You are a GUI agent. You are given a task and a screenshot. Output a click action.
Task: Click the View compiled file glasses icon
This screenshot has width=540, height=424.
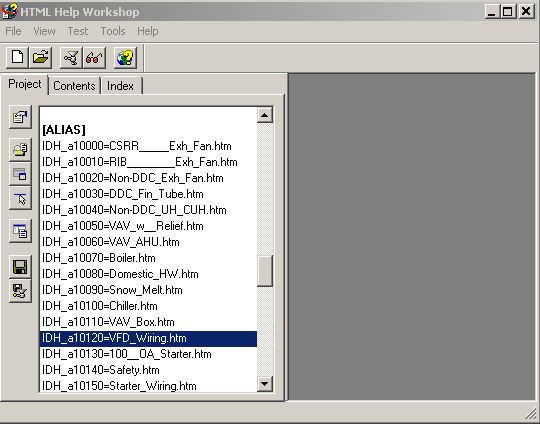pos(94,58)
